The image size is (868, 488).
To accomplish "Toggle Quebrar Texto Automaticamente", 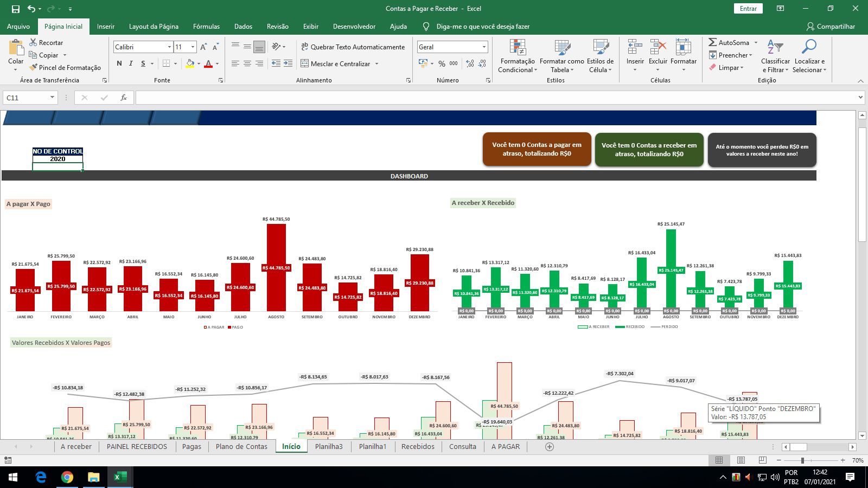I will (353, 47).
